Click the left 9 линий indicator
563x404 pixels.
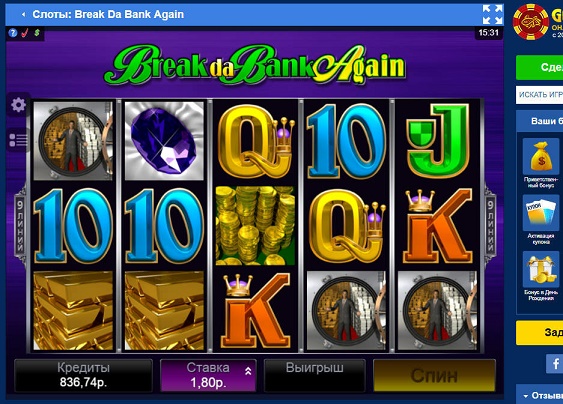20,226
